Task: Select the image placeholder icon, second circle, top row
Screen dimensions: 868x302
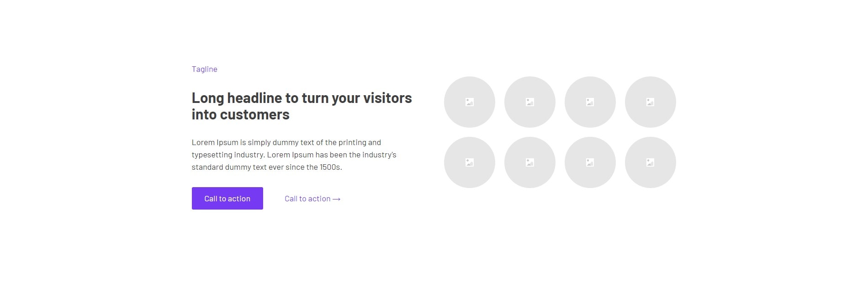Action: [x=529, y=102]
